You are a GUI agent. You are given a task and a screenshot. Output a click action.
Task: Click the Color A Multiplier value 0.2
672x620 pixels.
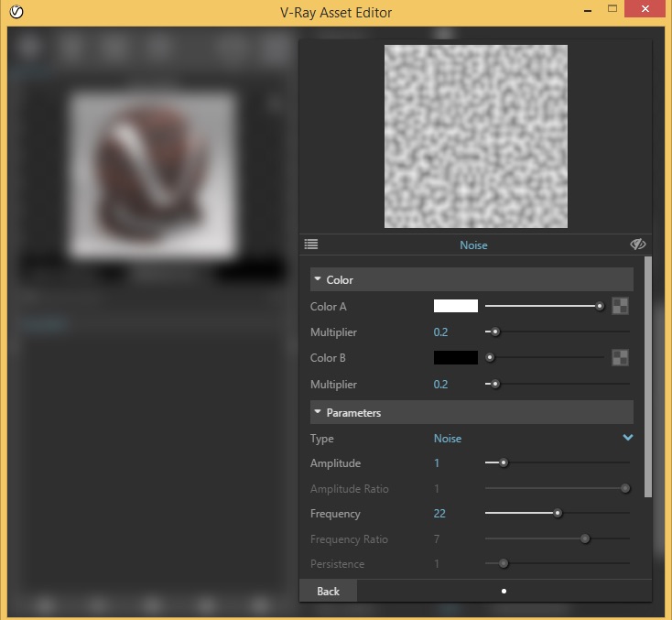pos(440,332)
